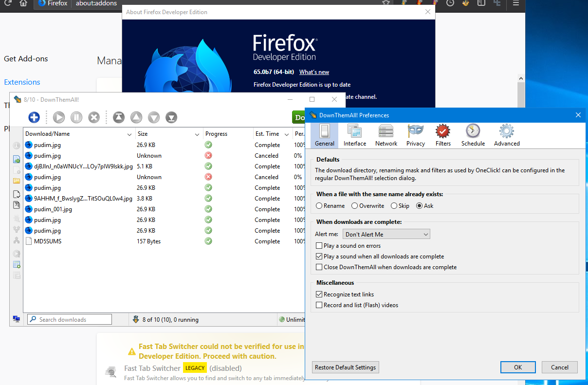Screen dimensions: 588x385
Task: Switch to Schedule preferences tab
Action: tap(473, 135)
